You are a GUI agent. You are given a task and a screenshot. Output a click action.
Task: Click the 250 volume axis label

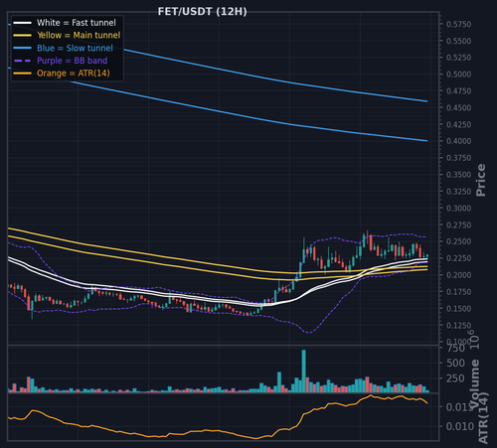(455, 378)
